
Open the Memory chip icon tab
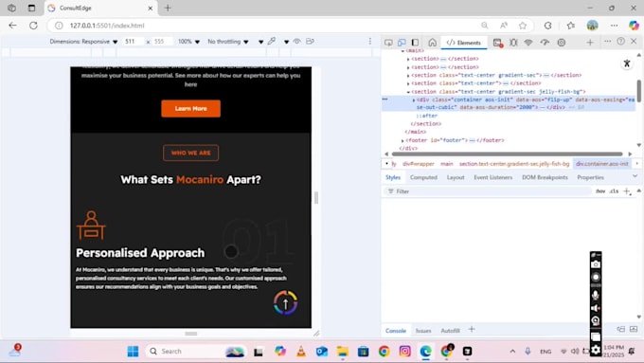point(562,43)
